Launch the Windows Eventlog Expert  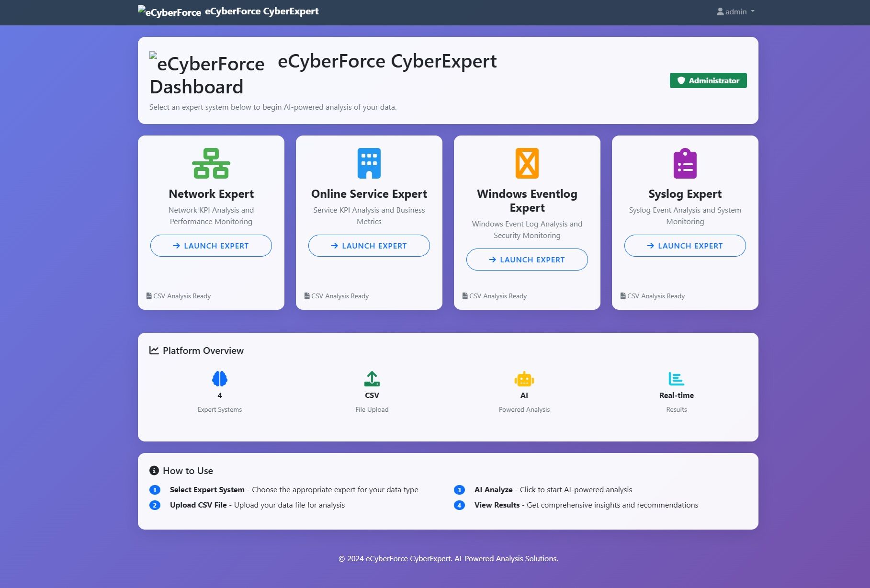click(527, 260)
